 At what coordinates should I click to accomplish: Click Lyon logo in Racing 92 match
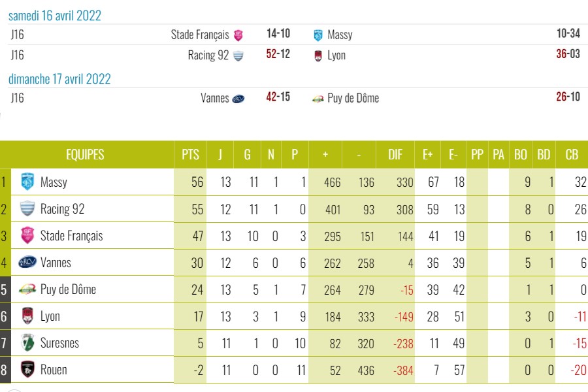[318, 56]
